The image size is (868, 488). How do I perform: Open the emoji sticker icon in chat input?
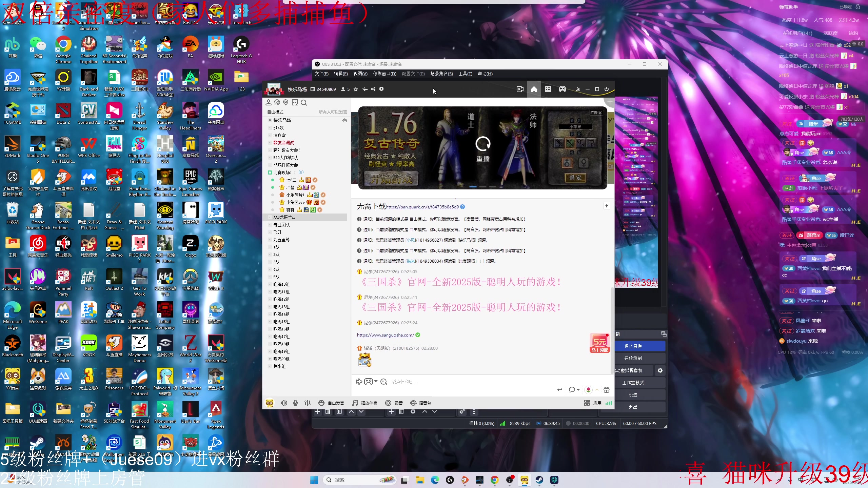384,382
